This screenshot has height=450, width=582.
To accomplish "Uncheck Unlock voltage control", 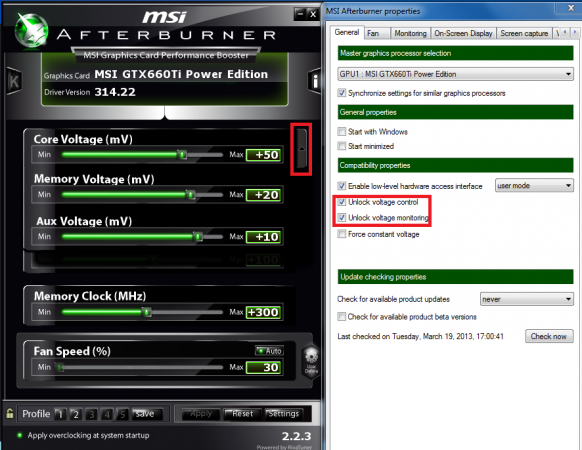I will (x=341, y=202).
